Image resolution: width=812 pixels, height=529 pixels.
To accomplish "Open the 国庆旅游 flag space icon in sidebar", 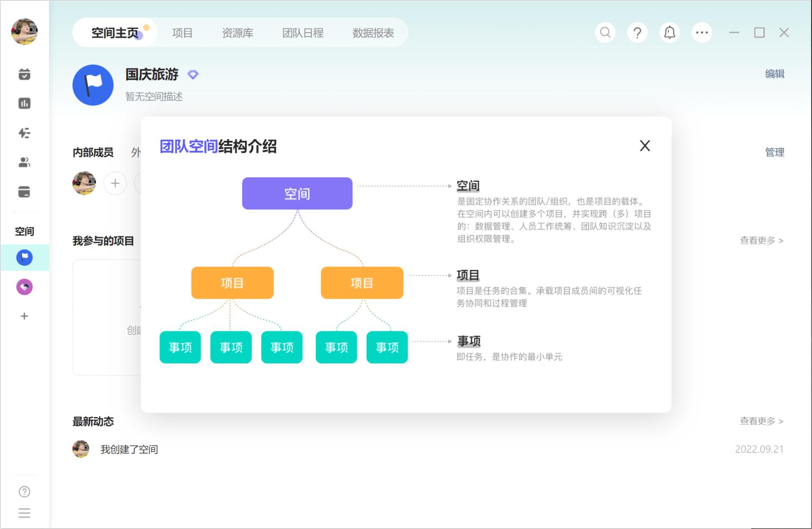I will pos(25,257).
